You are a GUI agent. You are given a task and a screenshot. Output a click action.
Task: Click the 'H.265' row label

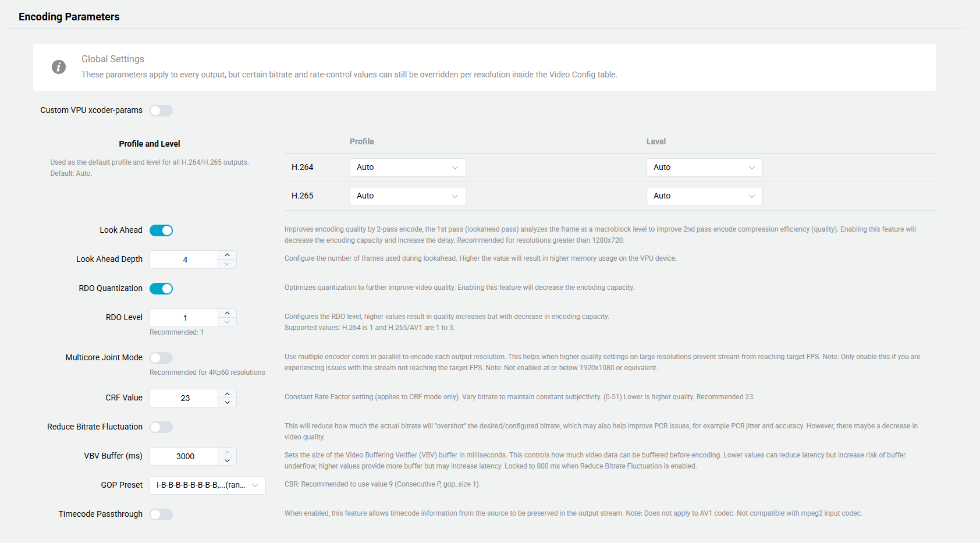pyautogui.click(x=303, y=196)
